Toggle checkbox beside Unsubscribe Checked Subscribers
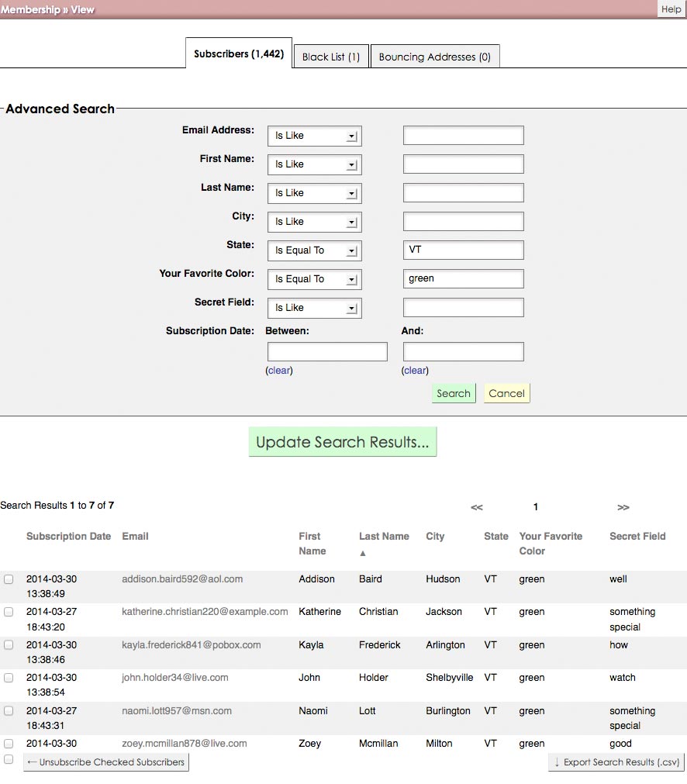 pyautogui.click(x=9, y=759)
